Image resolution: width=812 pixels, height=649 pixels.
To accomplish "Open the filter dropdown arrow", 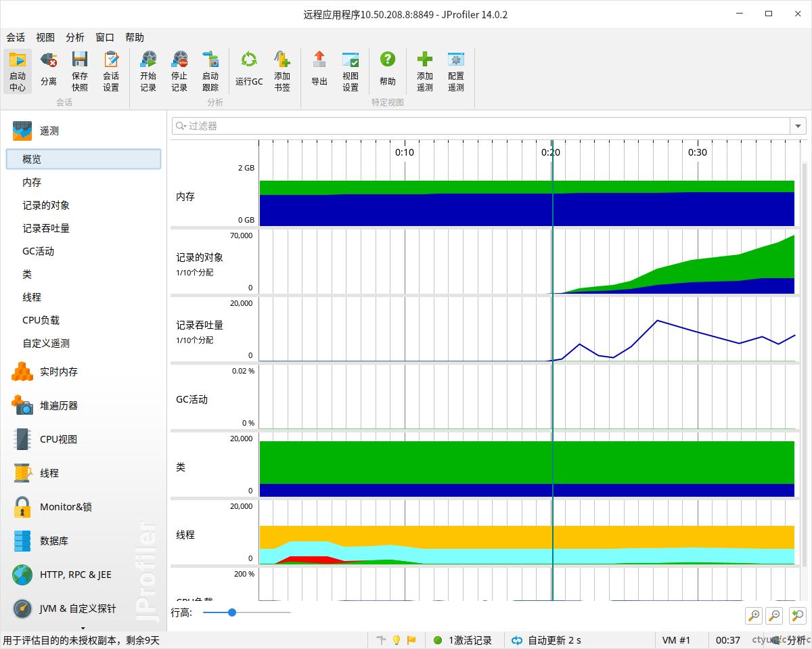I will tap(798, 126).
